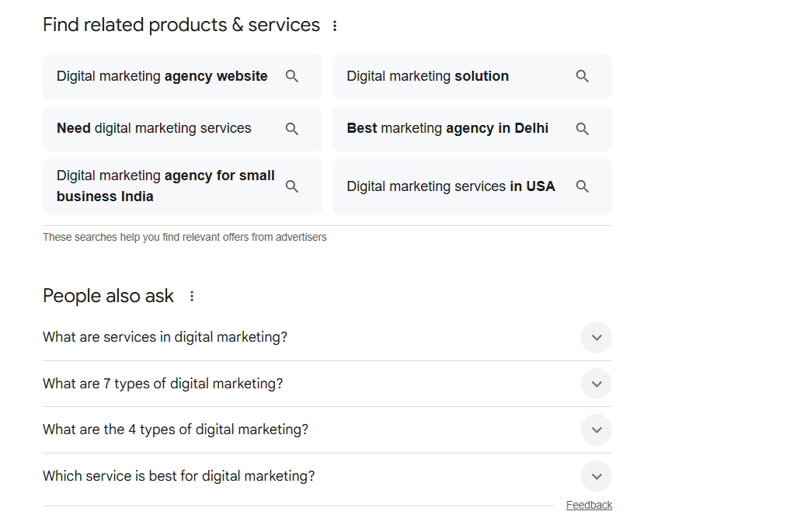
Task: Open three-dot menu next to 'People also ask'
Action: pyautogui.click(x=192, y=296)
